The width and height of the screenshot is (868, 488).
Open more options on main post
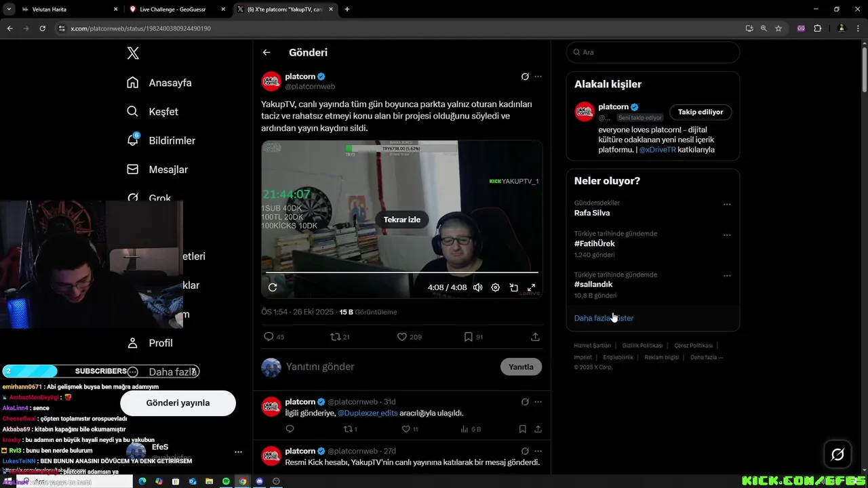coord(538,77)
